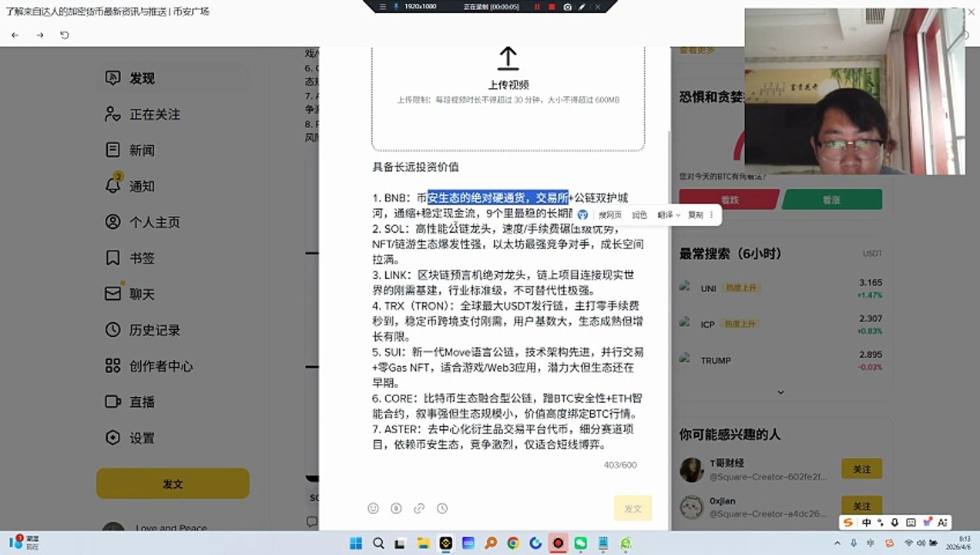The width and height of the screenshot is (980, 555).
Task: Click the recorder pen annotation icon
Action: point(582,6)
